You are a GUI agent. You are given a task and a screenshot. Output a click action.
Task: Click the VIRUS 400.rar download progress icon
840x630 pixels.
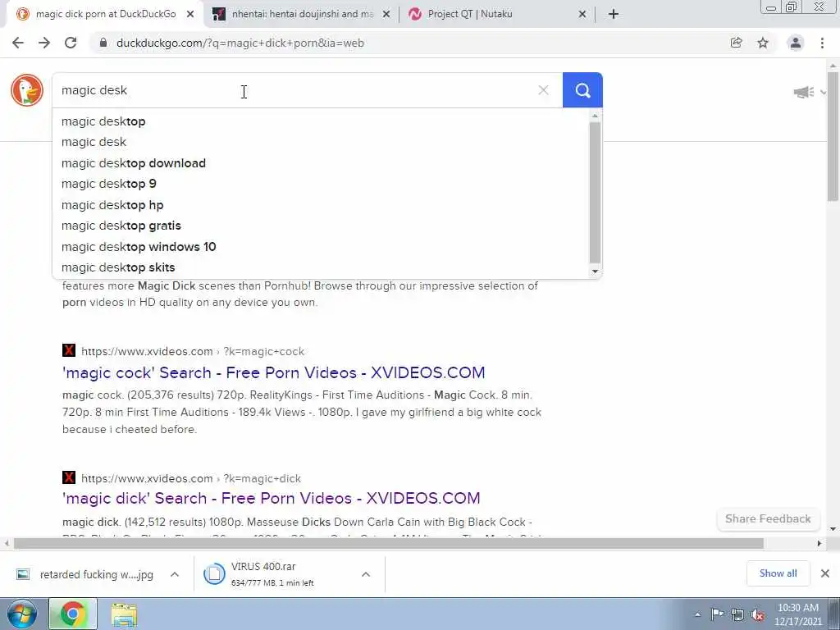[214, 574]
